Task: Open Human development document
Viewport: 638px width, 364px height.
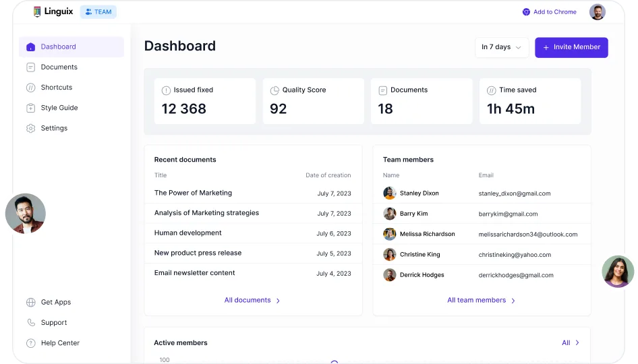Action: (x=187, y=233)
